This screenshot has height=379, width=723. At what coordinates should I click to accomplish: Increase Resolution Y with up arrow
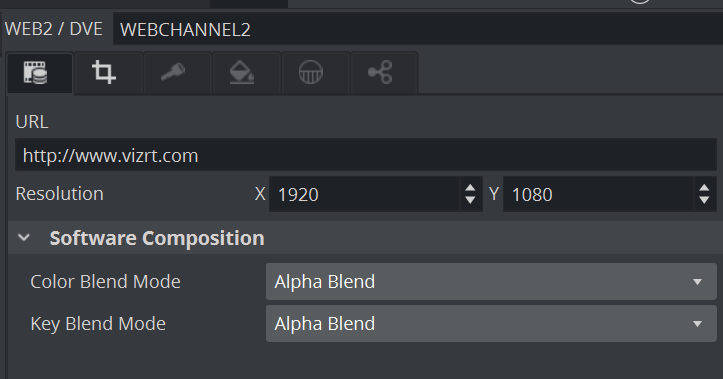[704, 188]
